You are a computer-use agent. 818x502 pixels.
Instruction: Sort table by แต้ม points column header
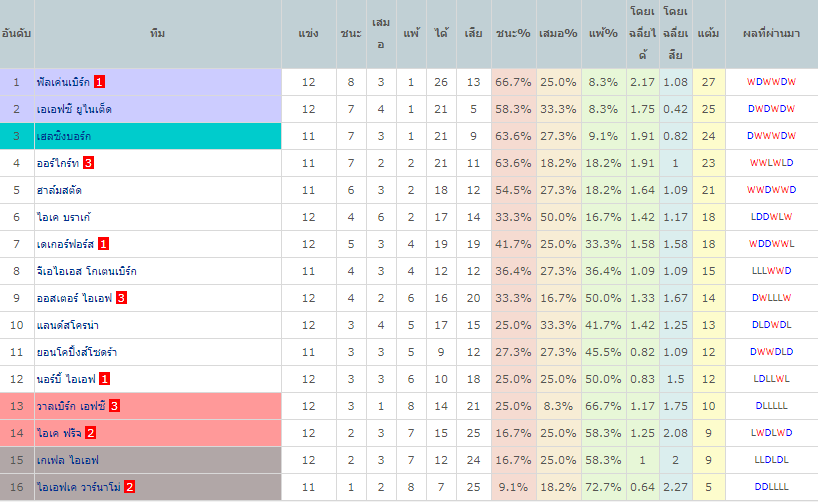point(708,34)
